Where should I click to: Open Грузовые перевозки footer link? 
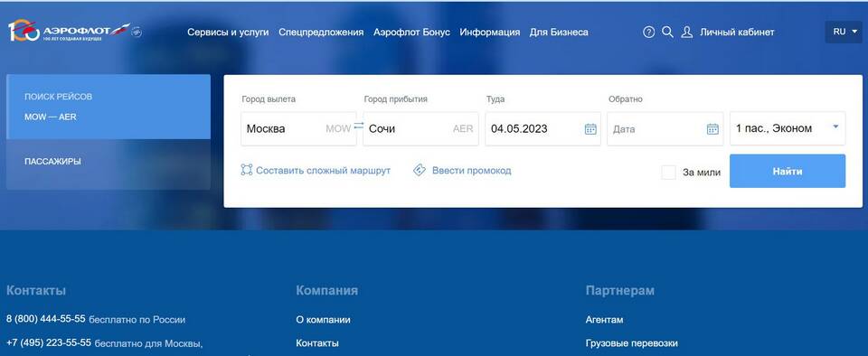632,343
